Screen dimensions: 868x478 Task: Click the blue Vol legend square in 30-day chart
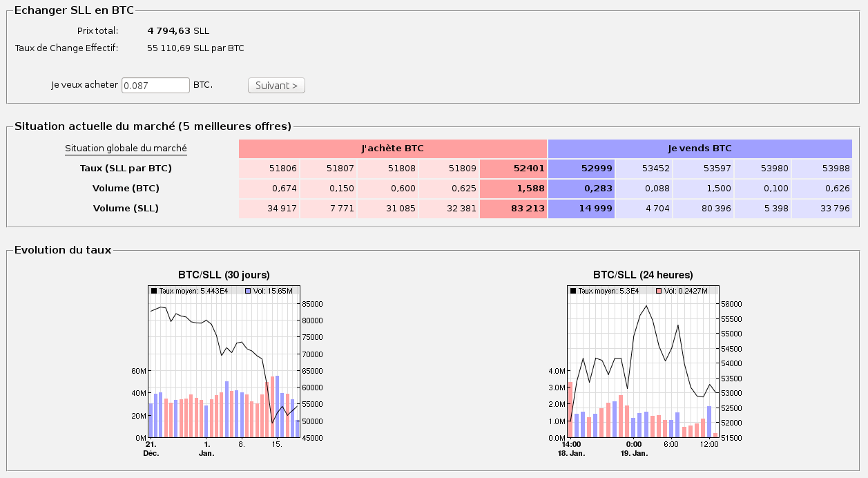point(248,291)
